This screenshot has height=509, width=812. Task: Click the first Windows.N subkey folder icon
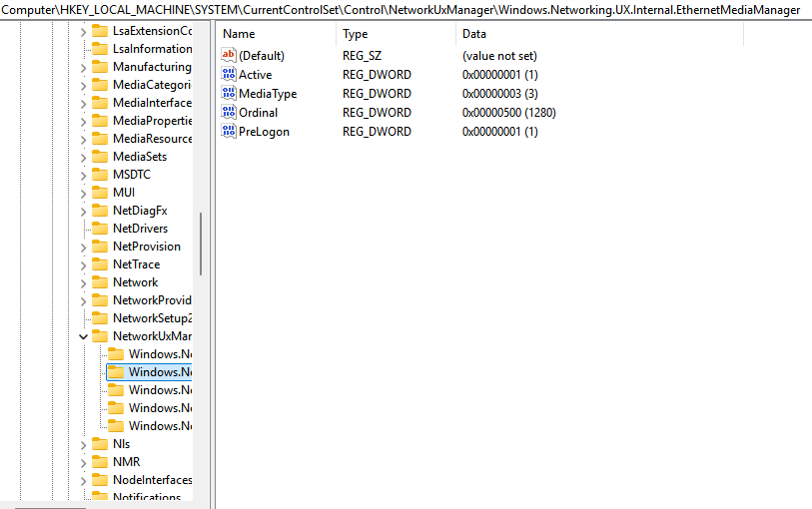pos(116,354)
